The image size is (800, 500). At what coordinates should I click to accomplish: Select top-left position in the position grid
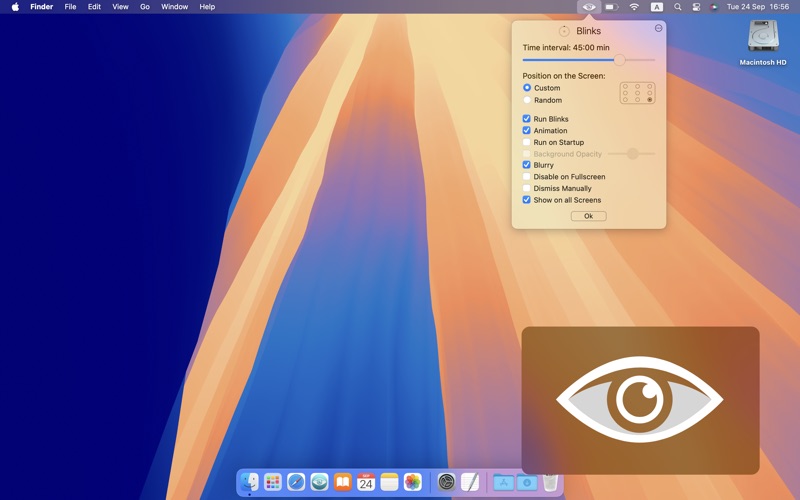coord(626,86)
